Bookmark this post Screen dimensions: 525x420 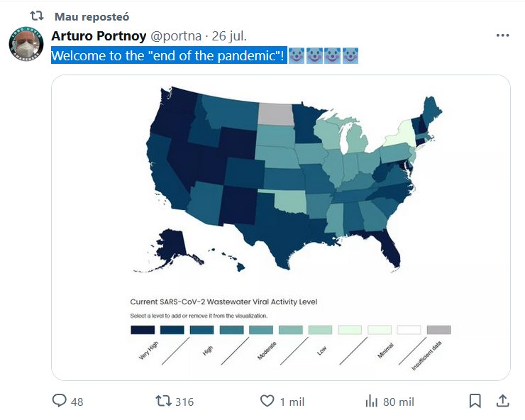(475, 401)
